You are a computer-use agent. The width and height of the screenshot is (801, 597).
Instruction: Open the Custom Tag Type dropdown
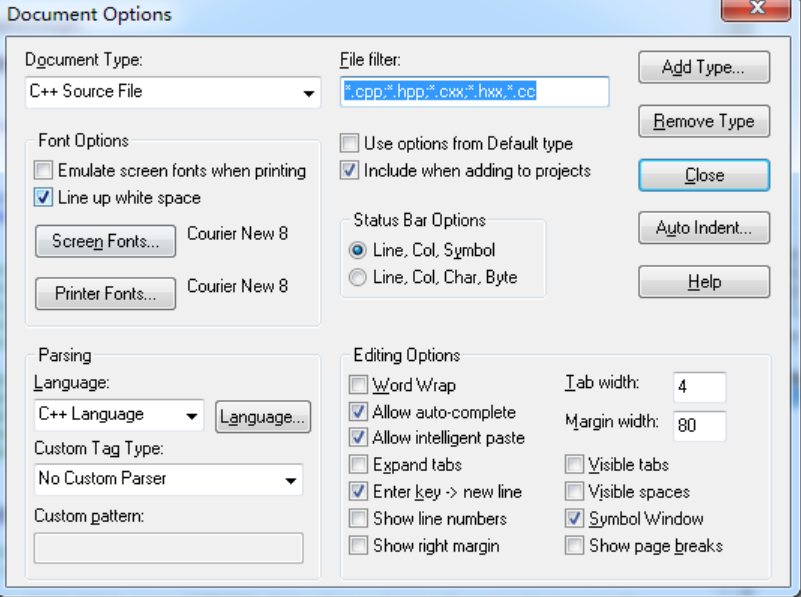click(x=169, y=480)
